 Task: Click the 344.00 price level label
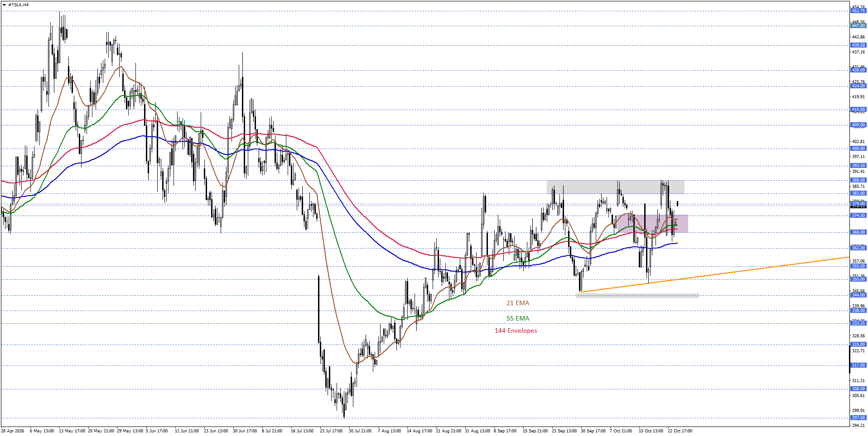[x=858, y=295]
